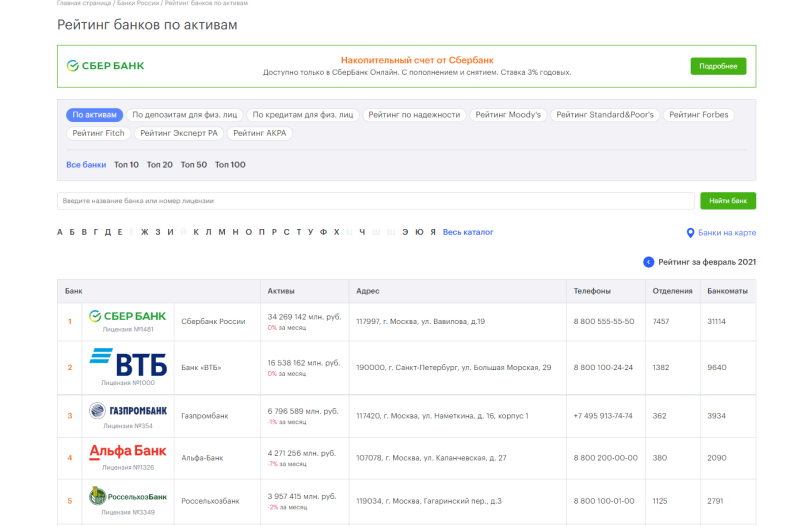The height and width of the screenshot is (526, 800).
Task: Select the Все банки filter
Action: (86, 165)
